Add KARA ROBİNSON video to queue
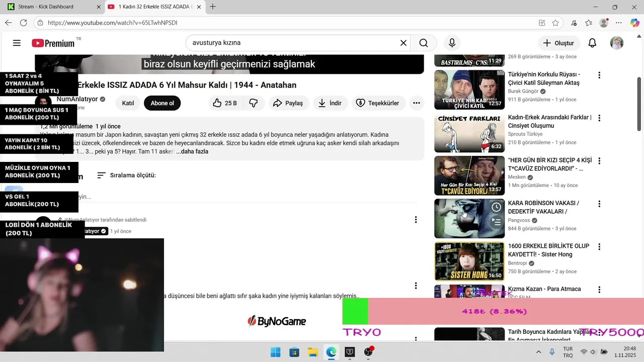Viewport: 644px width, 362px height. 497,222
